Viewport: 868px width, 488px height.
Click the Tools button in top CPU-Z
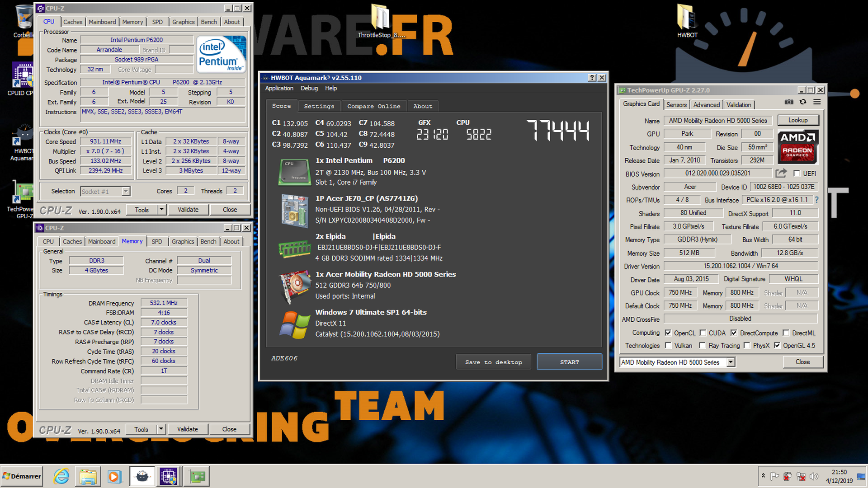point(142,210)
